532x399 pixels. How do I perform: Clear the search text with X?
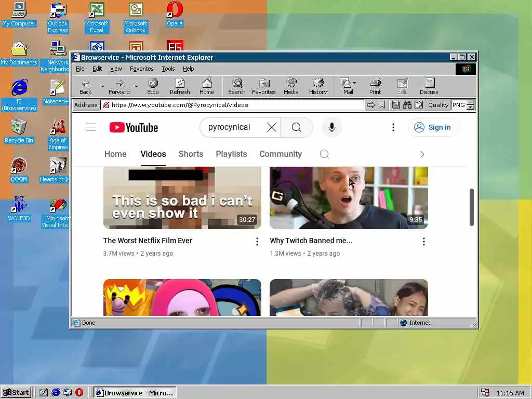tap(271, 128)
